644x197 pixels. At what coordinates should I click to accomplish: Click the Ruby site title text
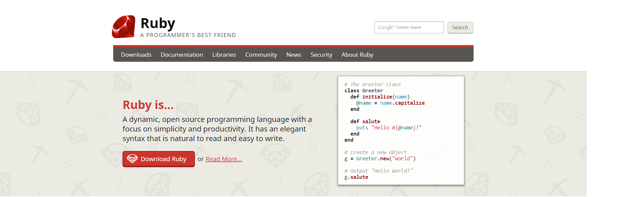pyautogui.click(x=158, y=23)
